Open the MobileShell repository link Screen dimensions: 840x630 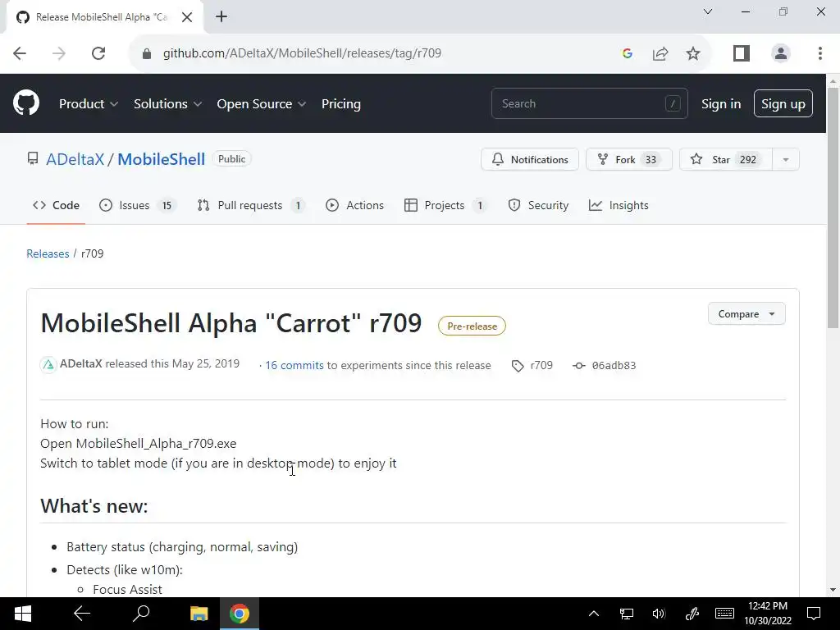[162, 159]
